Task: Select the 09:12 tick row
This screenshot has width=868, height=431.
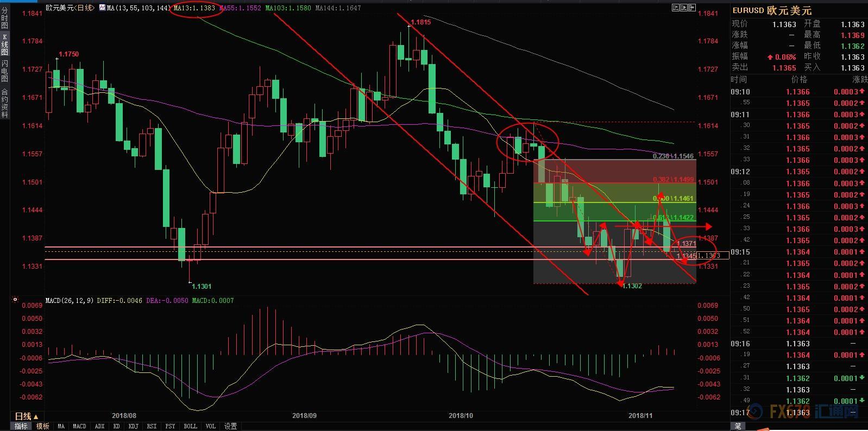Action: (x=798, y=172)
